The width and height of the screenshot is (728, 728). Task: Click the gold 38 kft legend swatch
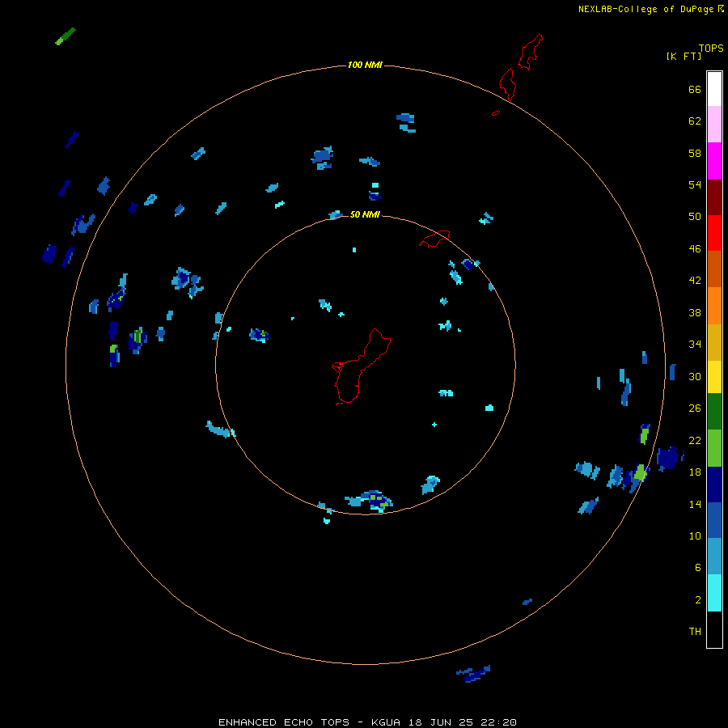pyautogui.click(x=714, y=342)
